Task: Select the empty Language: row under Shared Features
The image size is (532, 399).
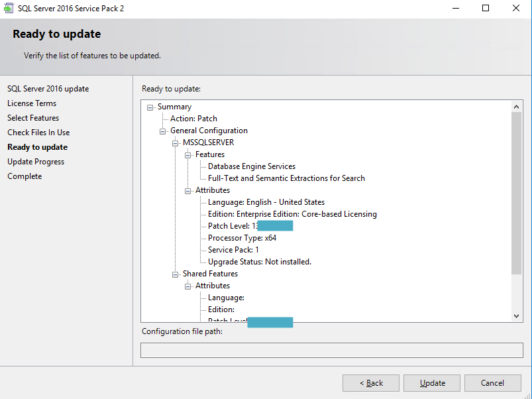Action: point(226,298)
